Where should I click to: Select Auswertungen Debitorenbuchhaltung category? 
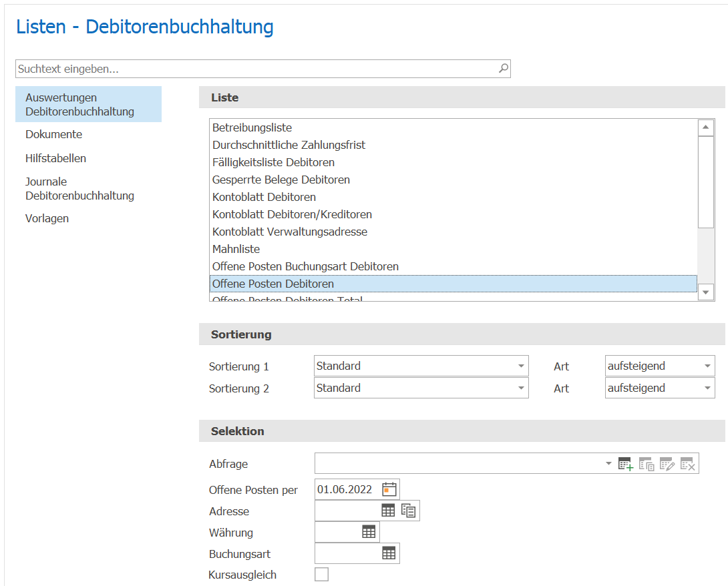(88, 104)
